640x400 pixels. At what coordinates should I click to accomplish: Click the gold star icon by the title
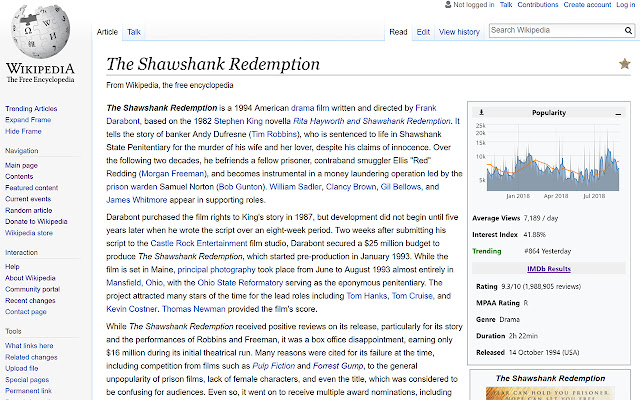(x=624, y=64)
